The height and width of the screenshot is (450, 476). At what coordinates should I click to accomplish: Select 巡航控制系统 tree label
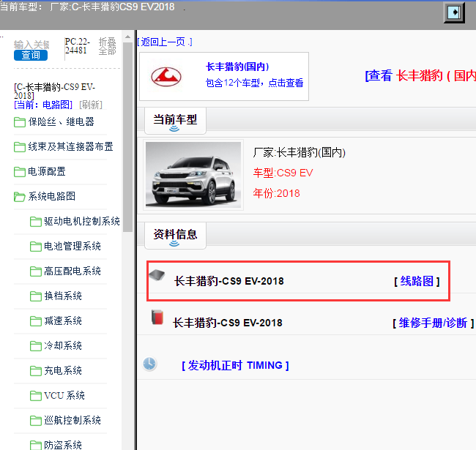point(72,420)
